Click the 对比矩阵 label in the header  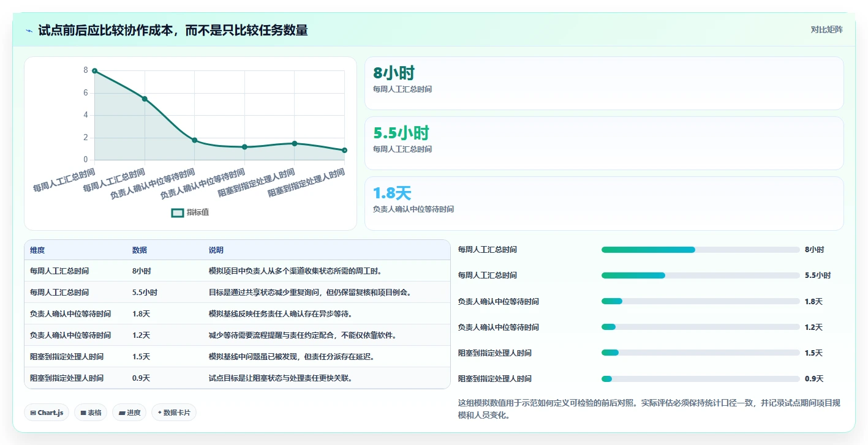coord(826,29)
